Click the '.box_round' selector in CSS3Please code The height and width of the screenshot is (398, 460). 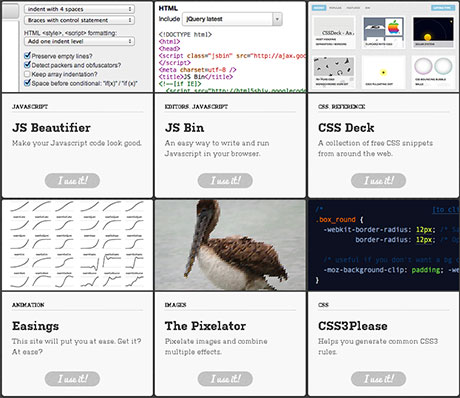[x=335, y=220]
